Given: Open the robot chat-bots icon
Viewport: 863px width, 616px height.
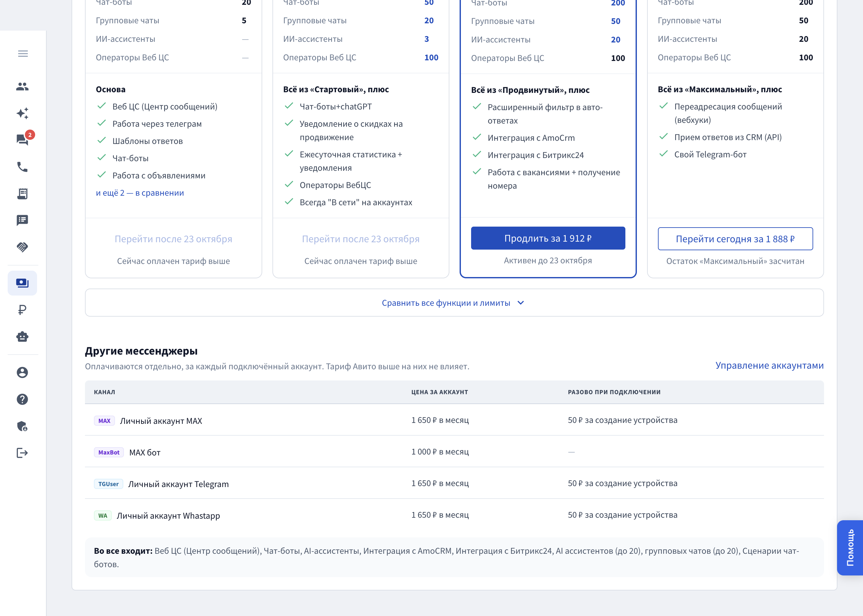Looking at the screenshot, I should (22, 336).
